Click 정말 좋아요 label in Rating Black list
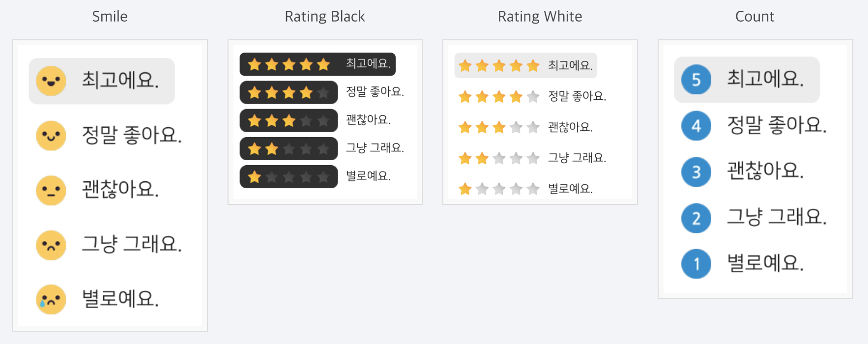The image size is (868, 344). (x=375, y=92)
